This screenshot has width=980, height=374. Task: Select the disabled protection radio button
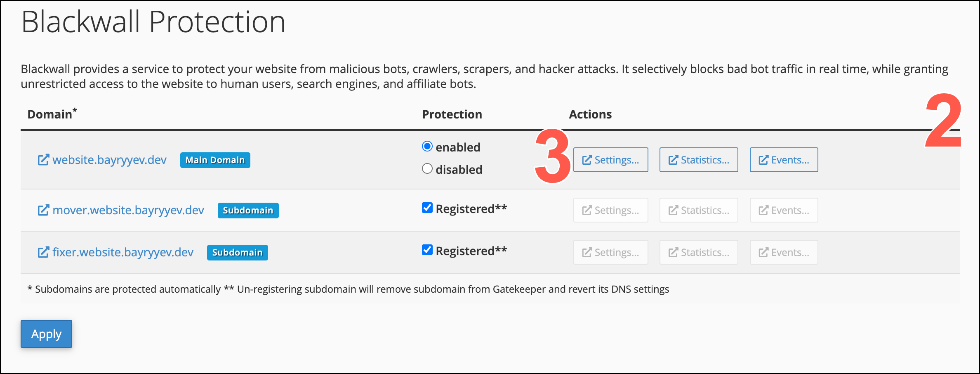[x=427, y=169]
